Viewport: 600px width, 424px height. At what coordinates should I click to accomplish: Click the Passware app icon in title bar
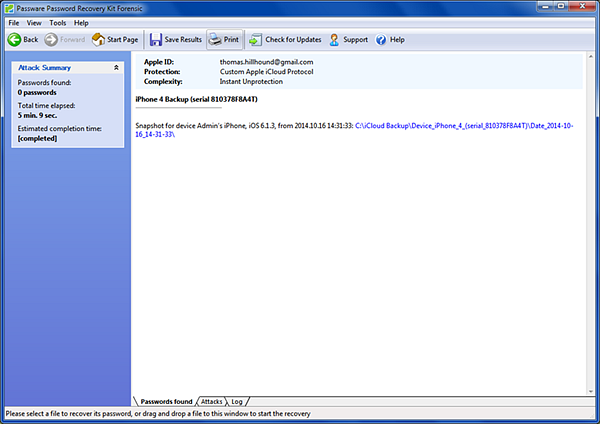point(9,8)
